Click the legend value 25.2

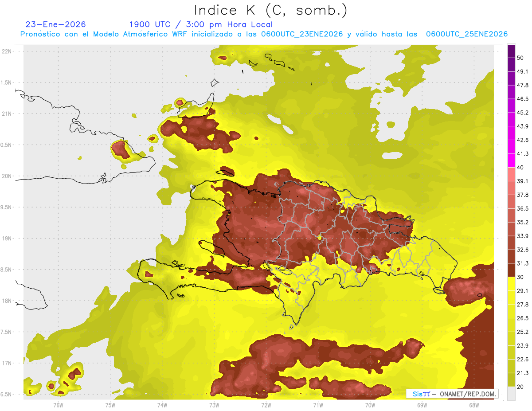click(x=523, y=332)
